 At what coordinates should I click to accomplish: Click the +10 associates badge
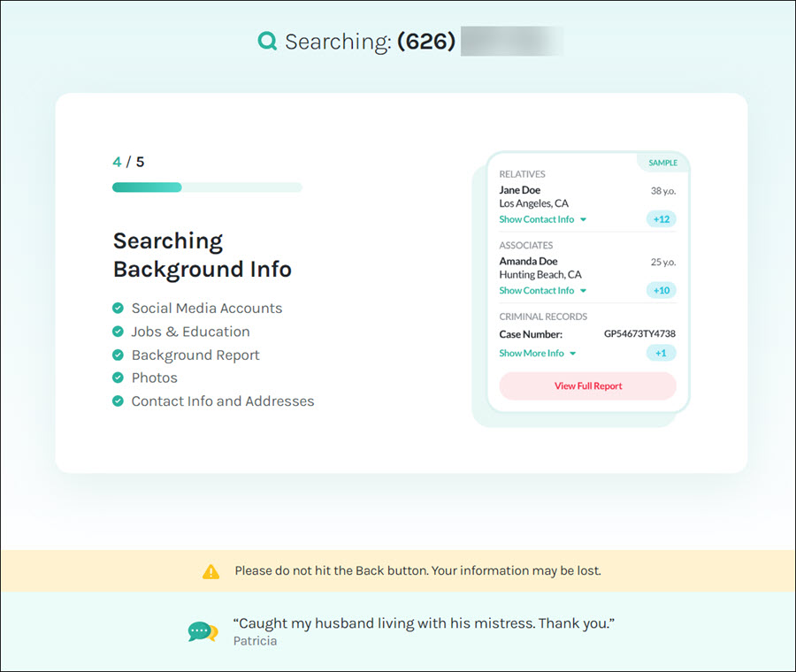pyautogui.click(x=661, y=290)
